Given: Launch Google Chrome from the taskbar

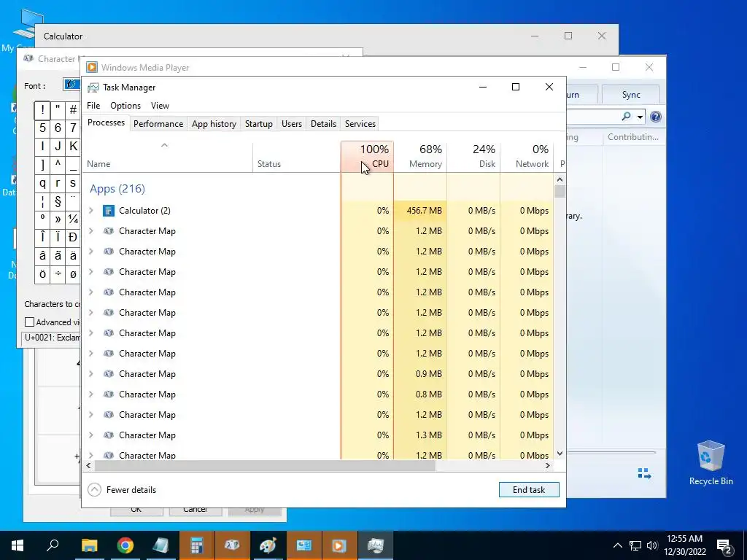Looking at the screenshot, I should coord(125,545).
